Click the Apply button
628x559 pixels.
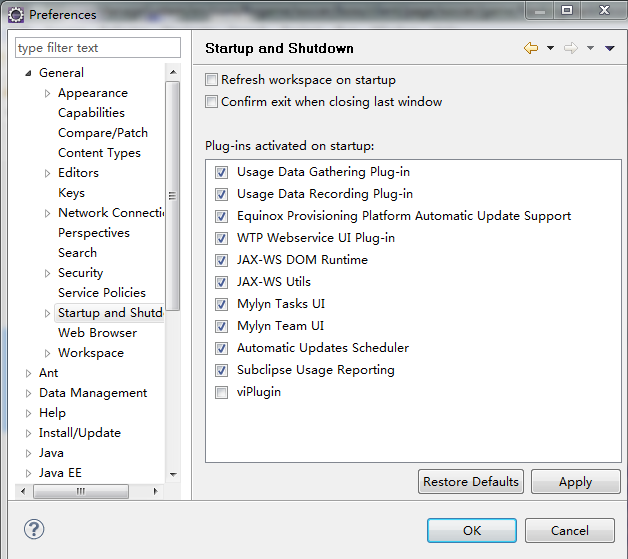[575, 482]
